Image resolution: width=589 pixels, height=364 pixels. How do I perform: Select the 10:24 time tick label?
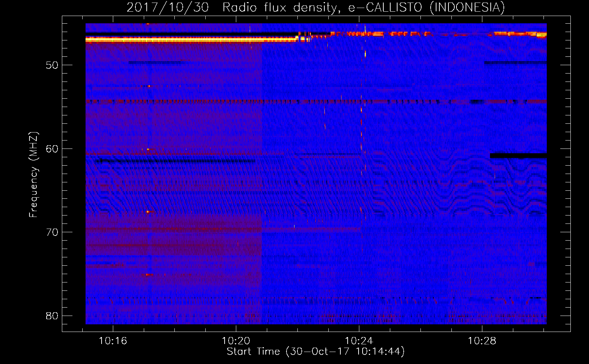pos(359,341)
